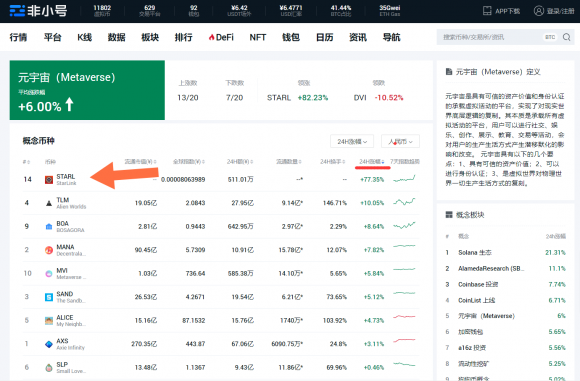
Task: Open the 平台 menu
Action: [52, 37]
